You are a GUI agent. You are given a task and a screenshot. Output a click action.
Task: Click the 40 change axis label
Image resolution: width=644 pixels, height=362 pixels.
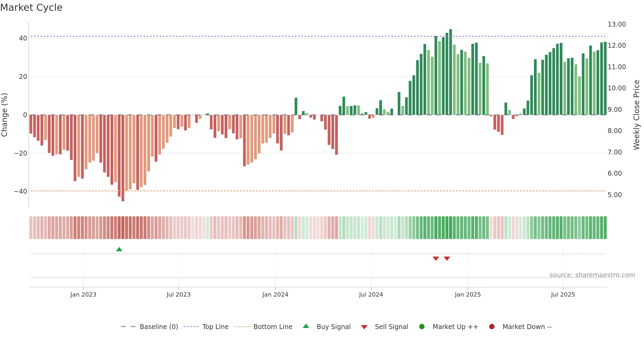pyautogui.click(x=23, y=38)
